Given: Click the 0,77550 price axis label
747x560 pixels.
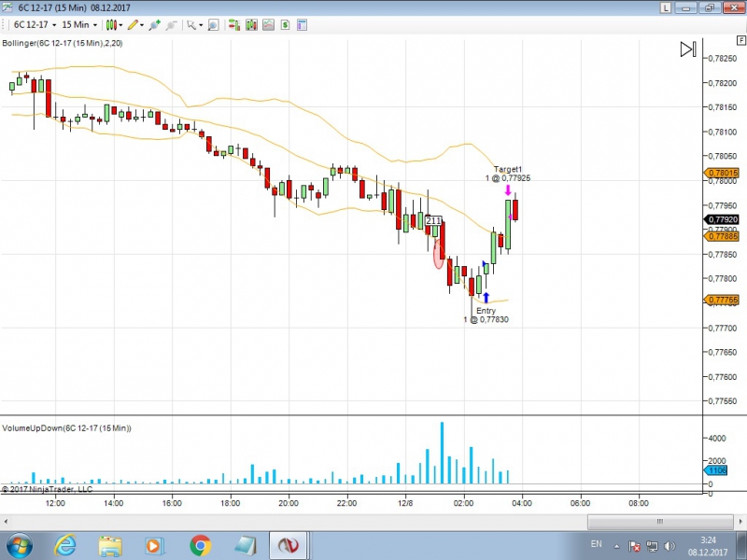Looking at the screenshot, I should tap(723, 401).
